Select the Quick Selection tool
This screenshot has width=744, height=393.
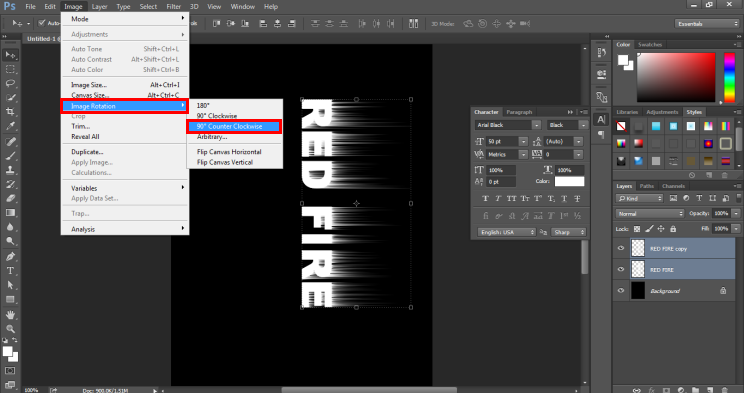click(x=10, y=98)
